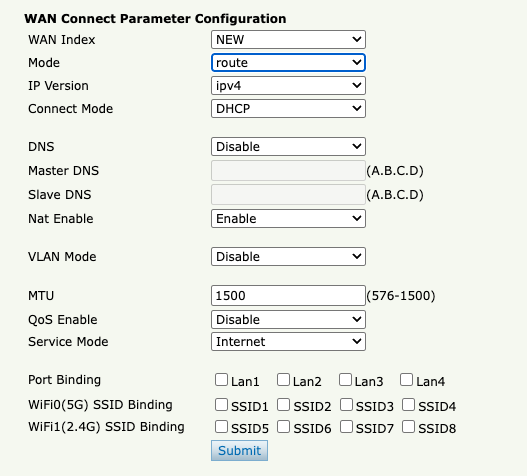527x476 pixels.
Task: Select the Service Mode Internet dropdown
Action: point(288,342)
